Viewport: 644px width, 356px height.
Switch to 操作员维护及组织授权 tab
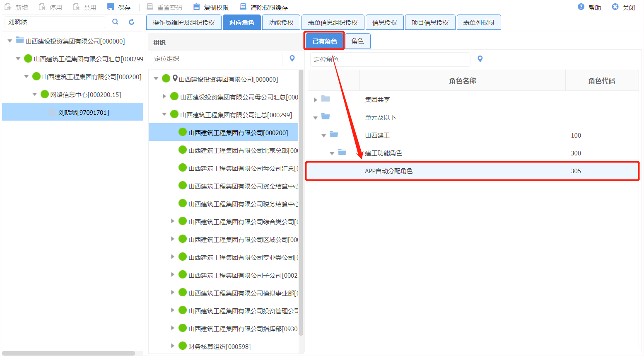point(184,22)
